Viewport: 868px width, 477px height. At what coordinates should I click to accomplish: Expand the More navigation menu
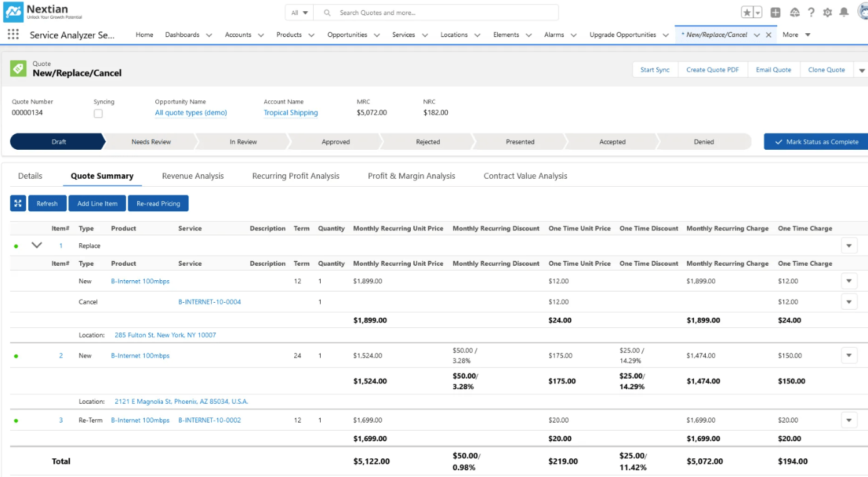click(x=797, y=35)
